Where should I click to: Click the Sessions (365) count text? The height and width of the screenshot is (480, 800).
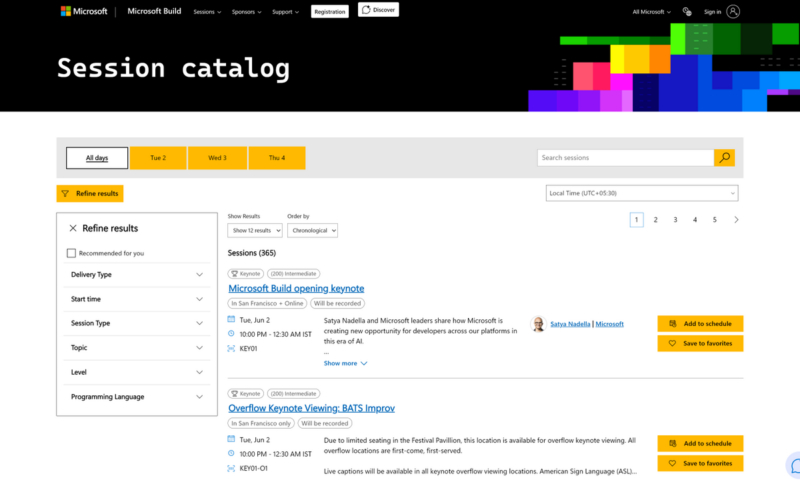tap(252, 253)
